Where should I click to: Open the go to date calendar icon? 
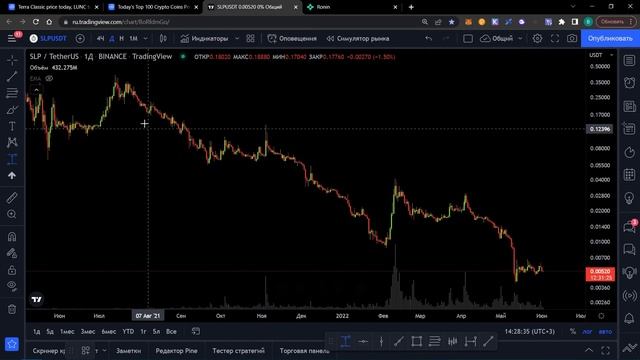point(196,331)
